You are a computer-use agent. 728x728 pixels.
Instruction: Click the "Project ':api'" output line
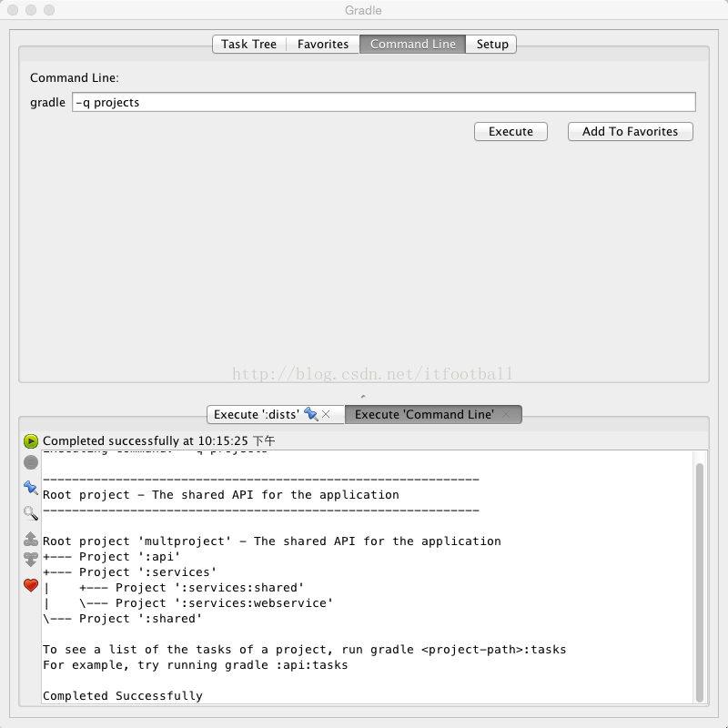pos(111,557)
